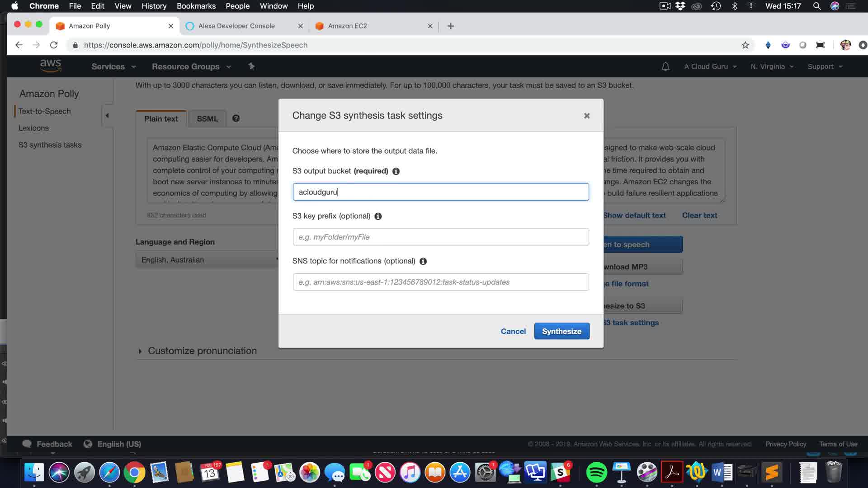Click the Synthesize button
868x488 pixels.
[561, 331]
